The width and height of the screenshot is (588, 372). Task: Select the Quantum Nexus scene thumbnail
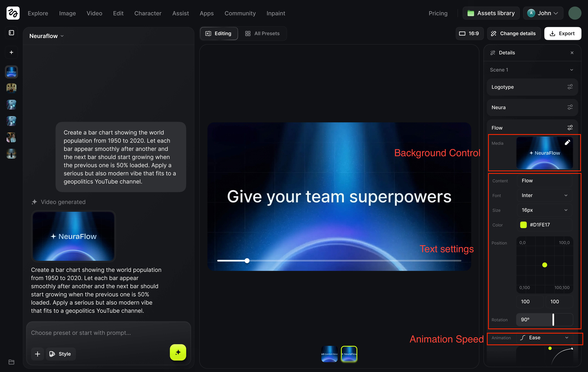[x=329, y=354]
